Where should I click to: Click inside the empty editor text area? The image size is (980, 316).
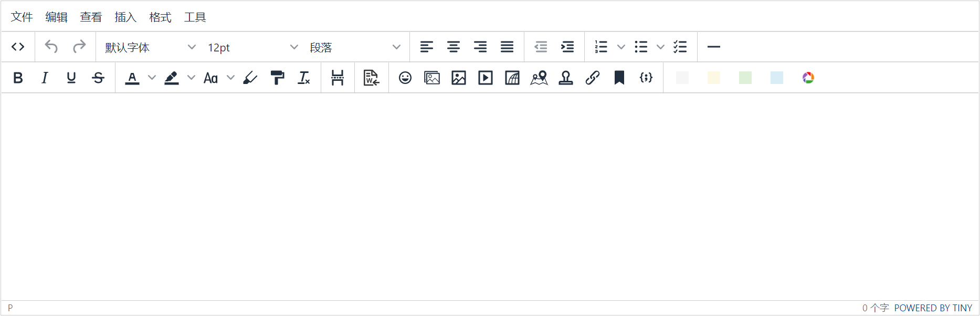click(x=488, y=194)
